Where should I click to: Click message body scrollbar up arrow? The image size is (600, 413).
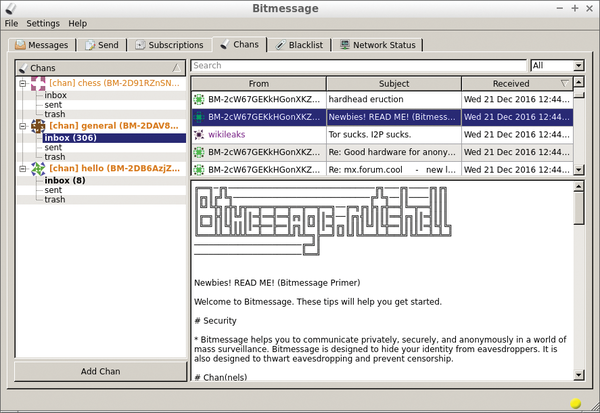tap(579, 186)
